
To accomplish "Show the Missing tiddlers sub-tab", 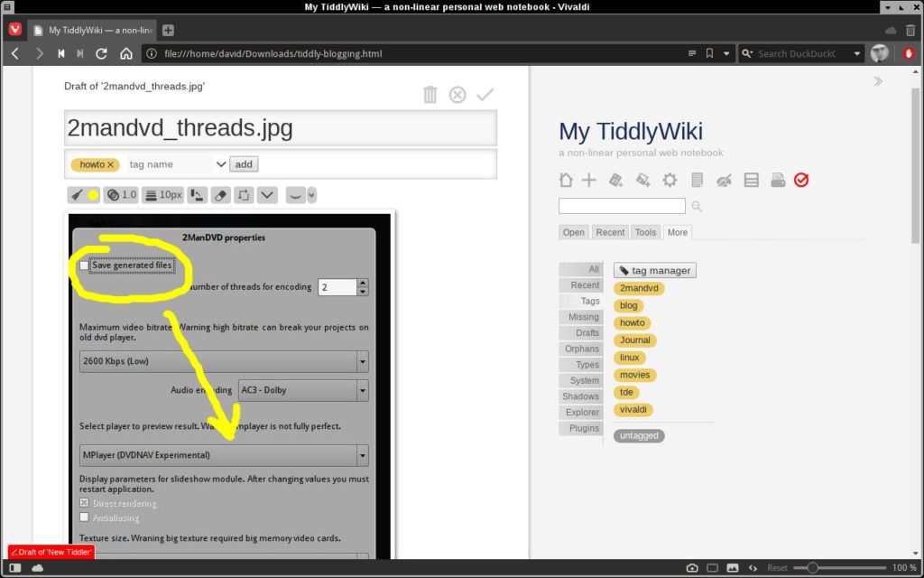I will pos(581,317).
